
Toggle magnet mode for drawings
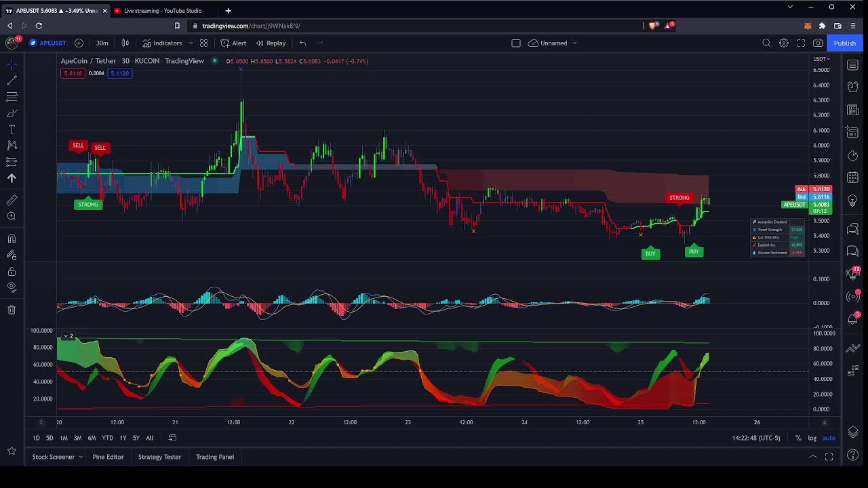pos(12,239)
